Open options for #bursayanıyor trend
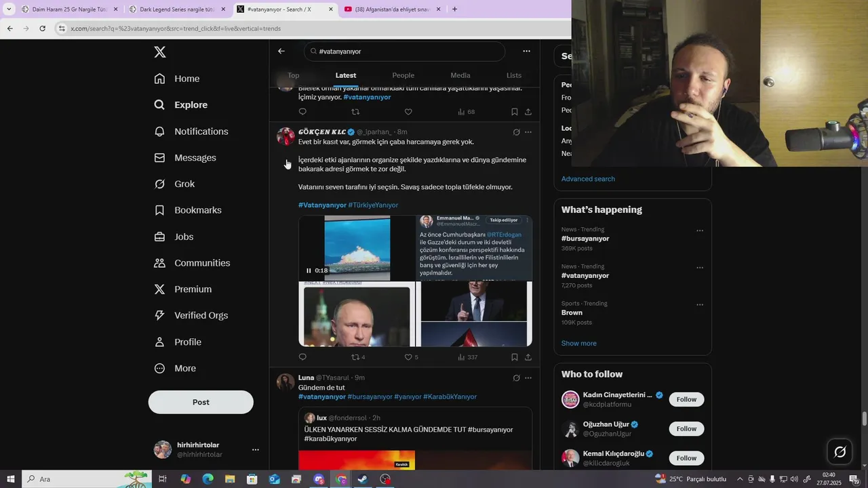Screen dimensions: 868x488 coord(700,230)
